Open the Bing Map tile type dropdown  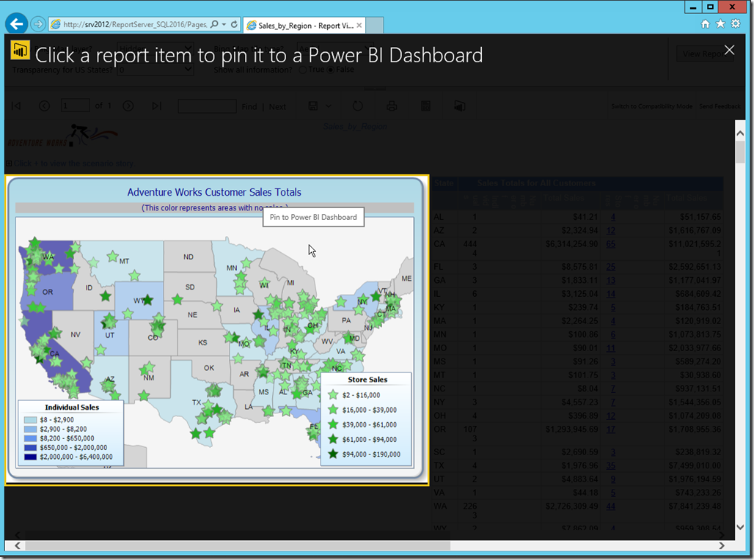click(335, 48)
